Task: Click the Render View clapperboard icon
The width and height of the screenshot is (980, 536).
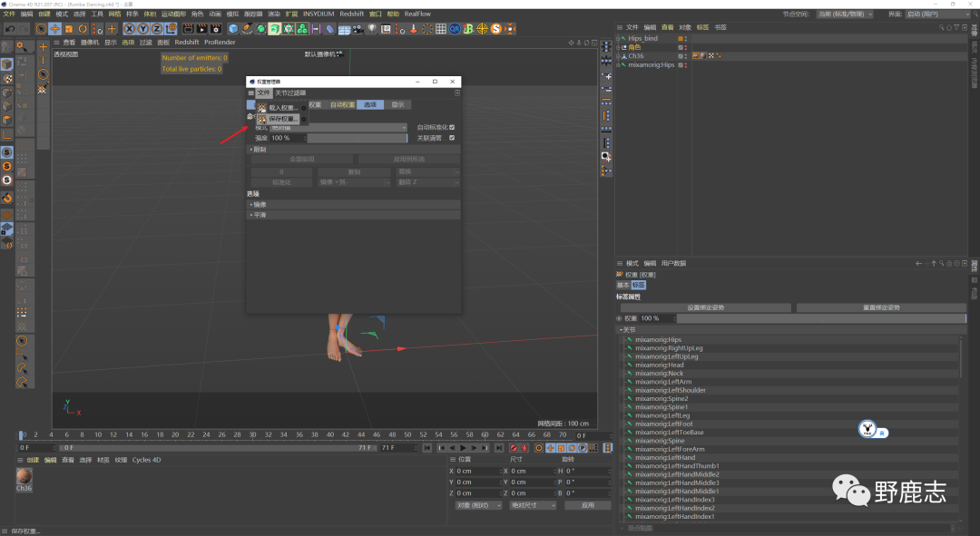Action: tap(188, 29)
